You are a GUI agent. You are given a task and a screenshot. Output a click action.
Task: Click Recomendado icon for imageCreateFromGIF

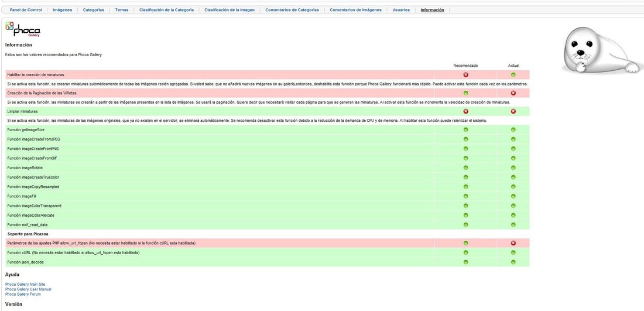[465, 158]
